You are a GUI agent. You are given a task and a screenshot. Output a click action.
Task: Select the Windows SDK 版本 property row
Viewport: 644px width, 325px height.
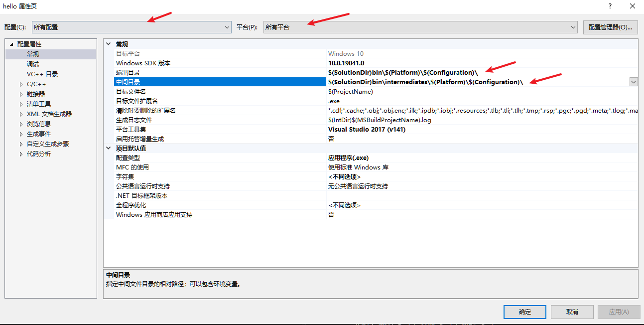coord(376,63)
